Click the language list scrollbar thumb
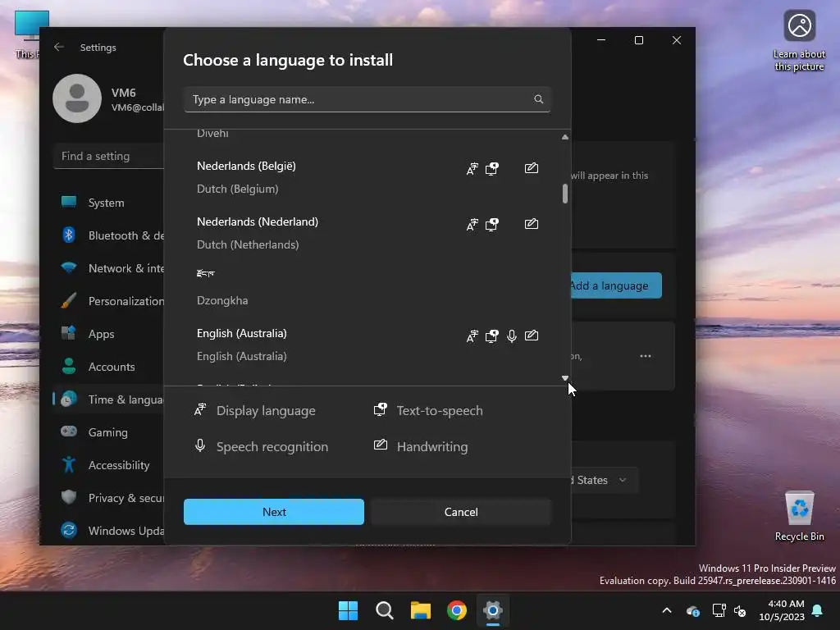This screenshot has width=840, height=630. click(x=564, y=194)
